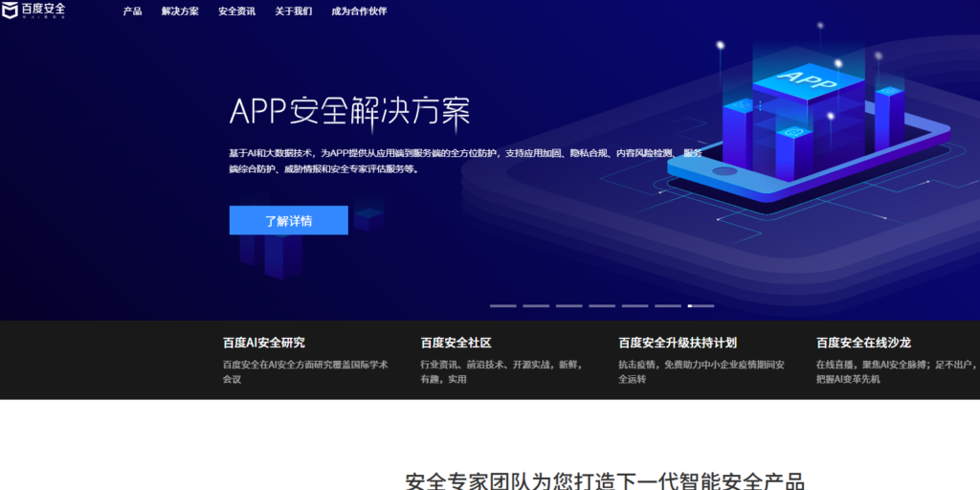Select the second carousel slide indicator
The height and width of the screenshot is (490, 980).
pyautogui.click(x=536, y=305)
